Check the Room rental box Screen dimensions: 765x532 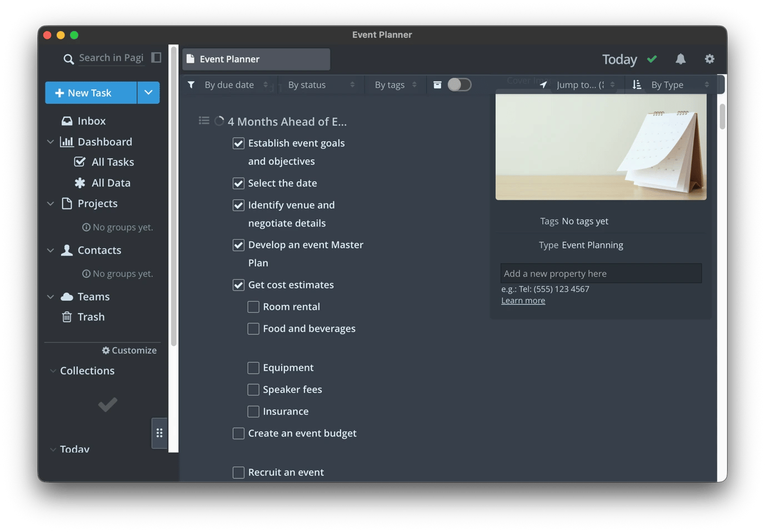253,307
